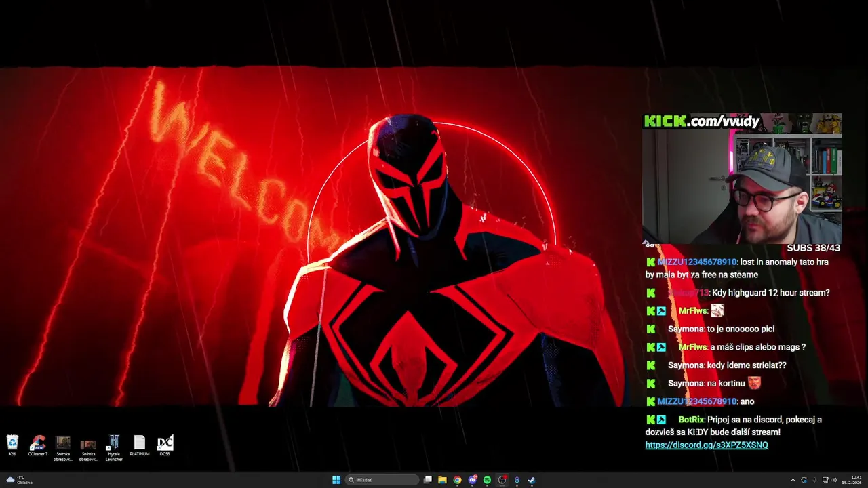Click the Hľadať taskbar search box
868x488 pixels.
tap(382, 480)
